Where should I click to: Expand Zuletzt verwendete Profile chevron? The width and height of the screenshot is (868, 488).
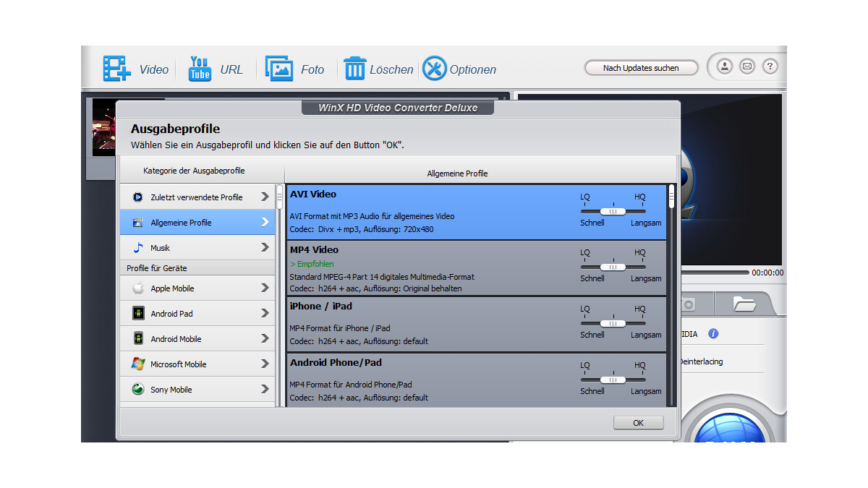265,197
